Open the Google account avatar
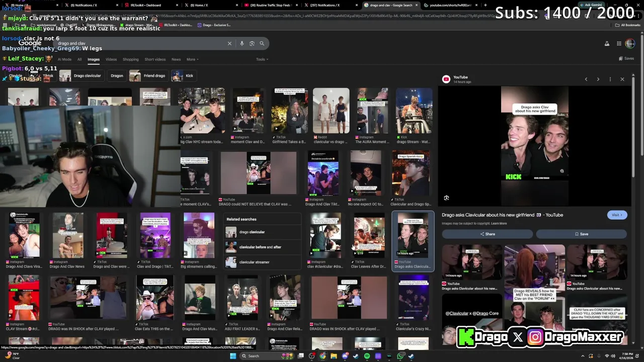Image resolution: width=644 pixels, height=362 pixels. (x=630, y=44)
